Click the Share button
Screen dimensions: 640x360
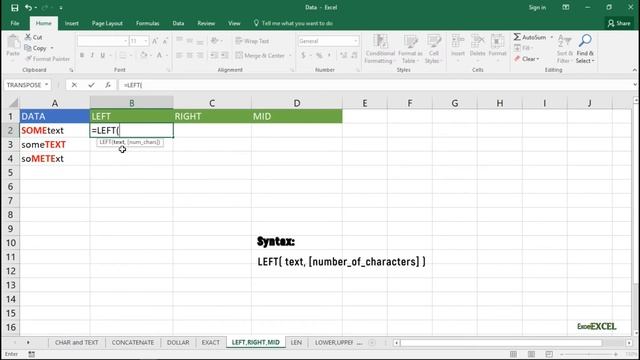point(619,23)
